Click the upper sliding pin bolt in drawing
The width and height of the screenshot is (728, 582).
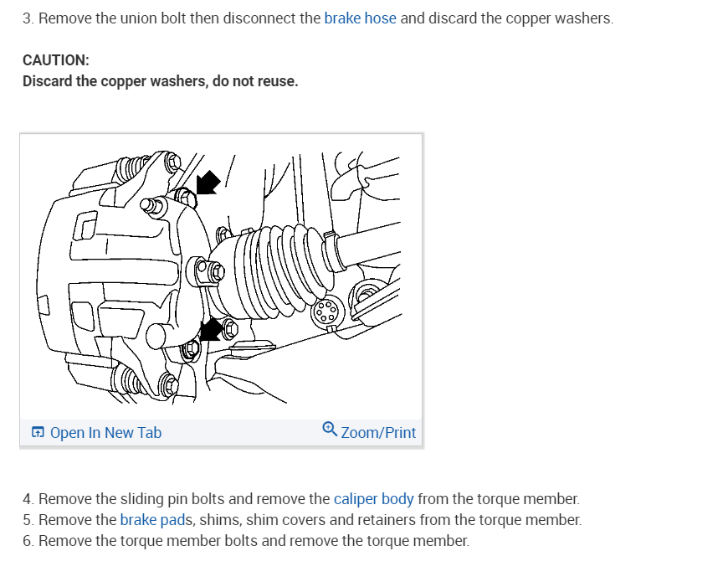187,198
